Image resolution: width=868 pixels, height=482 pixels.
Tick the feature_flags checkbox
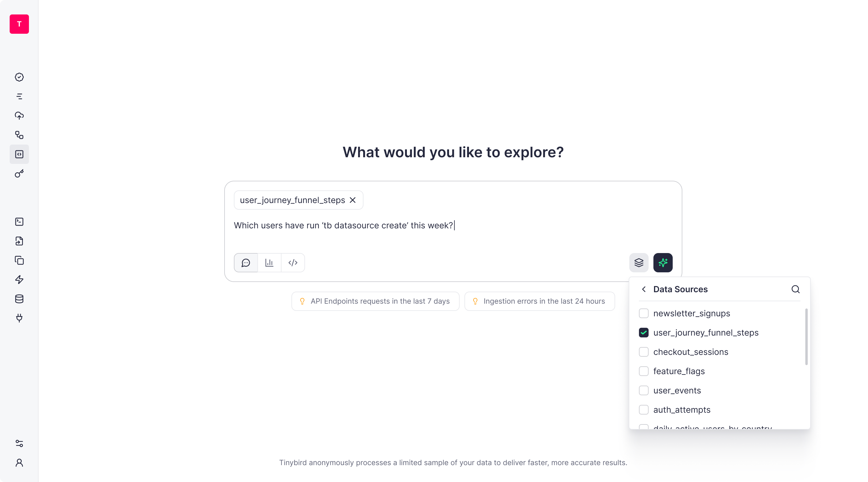(643, 371)
